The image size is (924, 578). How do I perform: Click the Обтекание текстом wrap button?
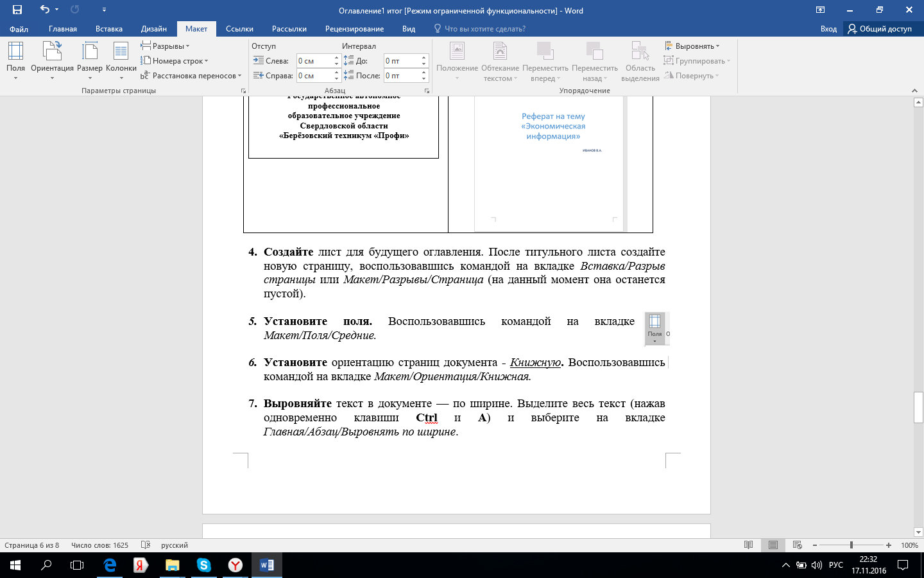[x=500, y=62]
